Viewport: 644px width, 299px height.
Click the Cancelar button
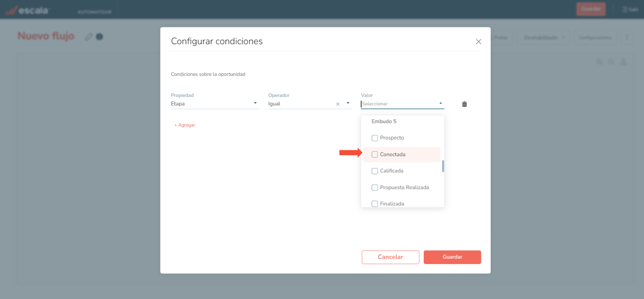coord(390,257)
